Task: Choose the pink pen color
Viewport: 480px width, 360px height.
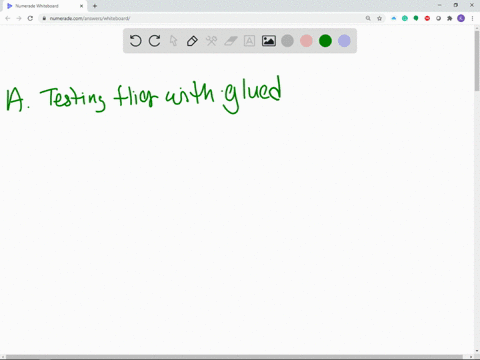Action: (306, 41)
